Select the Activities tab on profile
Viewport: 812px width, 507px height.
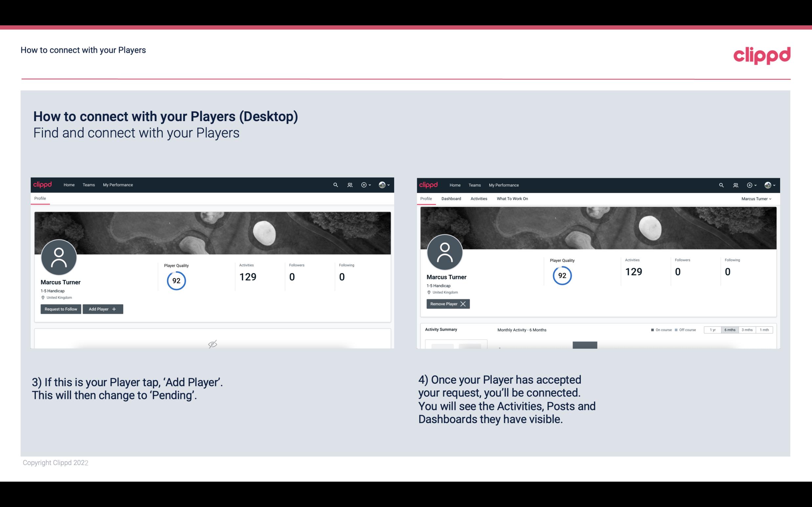(478, 199)
